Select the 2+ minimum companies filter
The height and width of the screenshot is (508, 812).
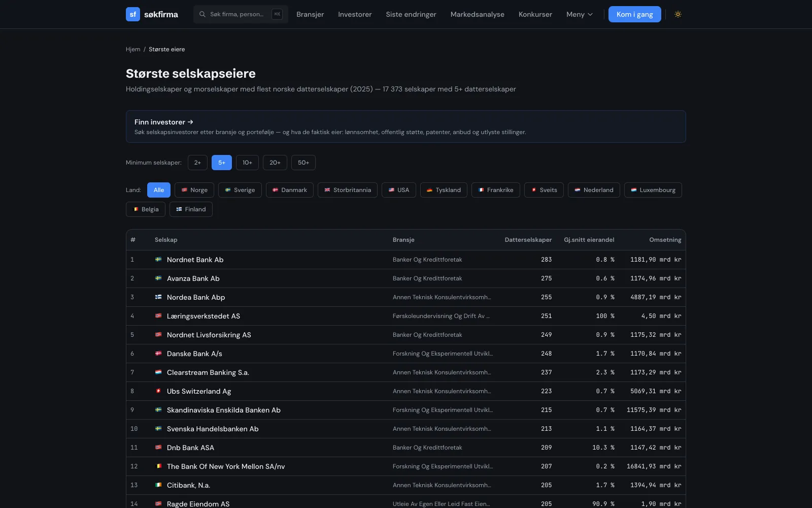[197, 163]
